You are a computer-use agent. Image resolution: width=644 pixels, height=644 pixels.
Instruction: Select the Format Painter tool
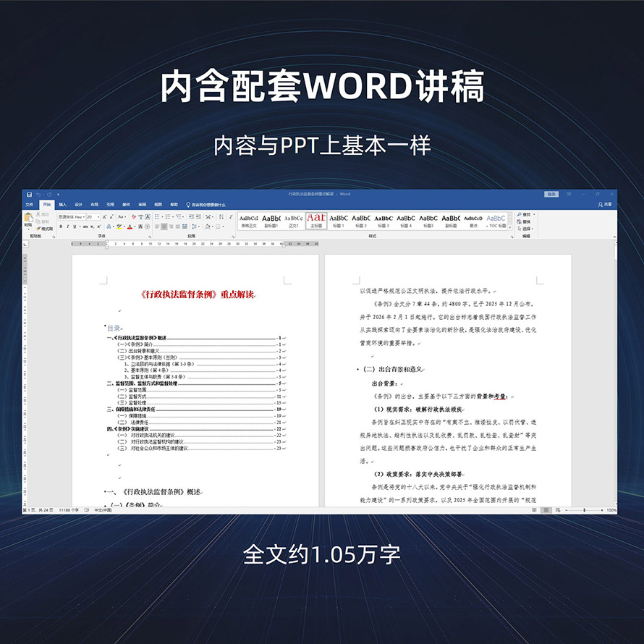tap(45, 229)
